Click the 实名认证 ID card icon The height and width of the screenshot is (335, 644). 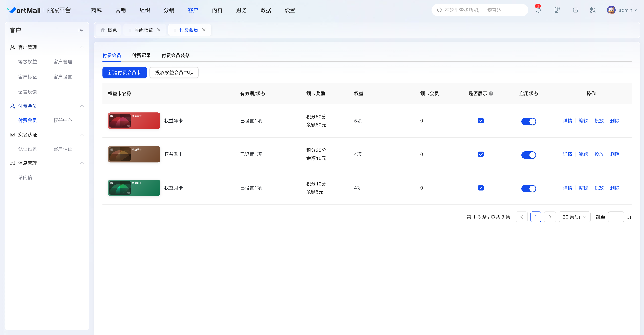pyautogui.click(x=12, y=134)
